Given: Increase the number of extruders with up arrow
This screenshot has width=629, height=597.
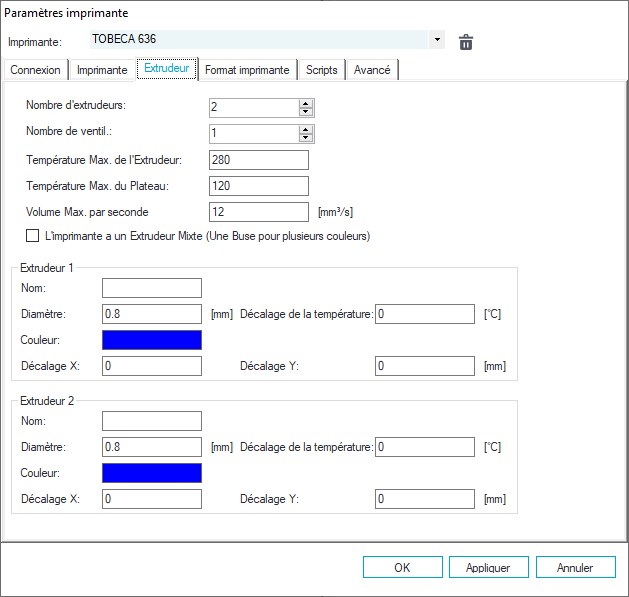Looking at the screenshot, I should pos(306,104).
